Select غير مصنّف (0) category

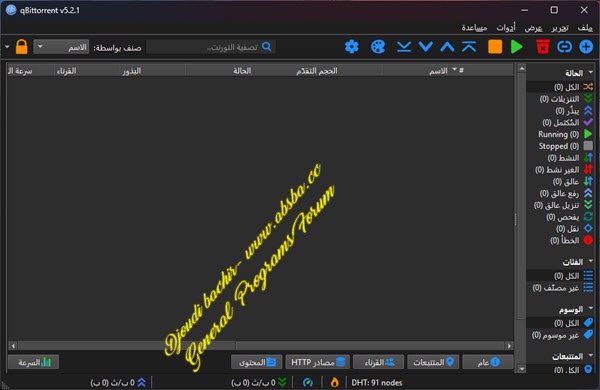pos(562,288)
